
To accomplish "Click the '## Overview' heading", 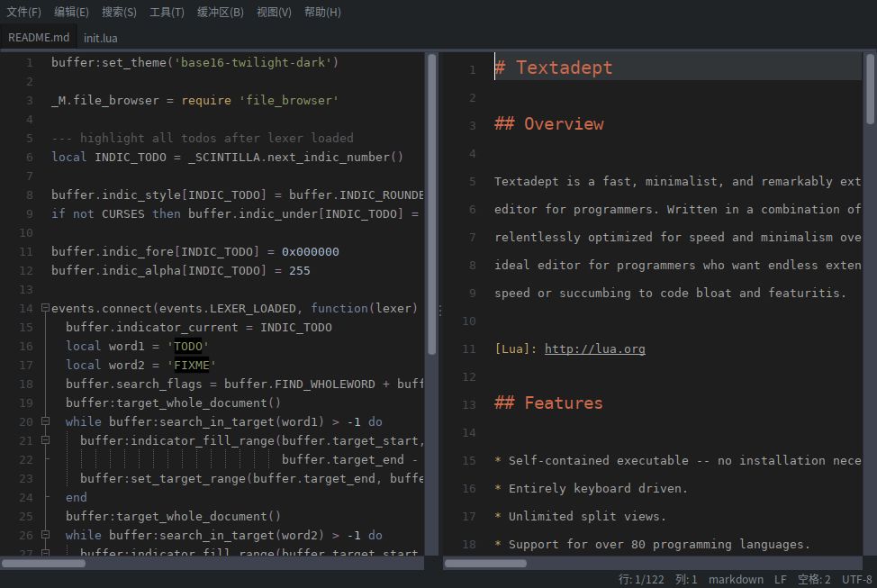I will click(548, 123).
